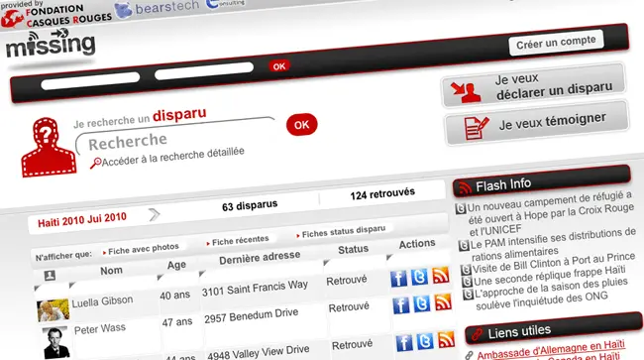
Task: Read the Une seconde réplique frappe Haïti item
Action: (x=550, y=276)
